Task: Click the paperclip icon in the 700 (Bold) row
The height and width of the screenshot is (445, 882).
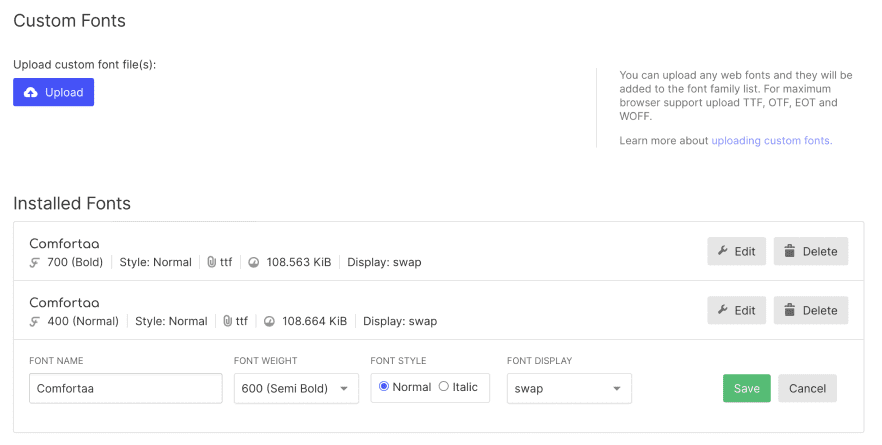Action: pyautogui.click(x=212, y=262)
